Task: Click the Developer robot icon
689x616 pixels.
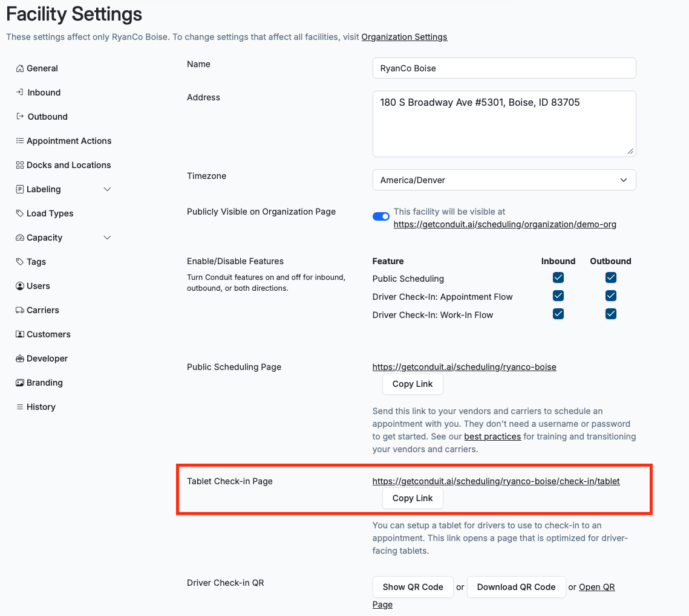Action: click(20, 358)
